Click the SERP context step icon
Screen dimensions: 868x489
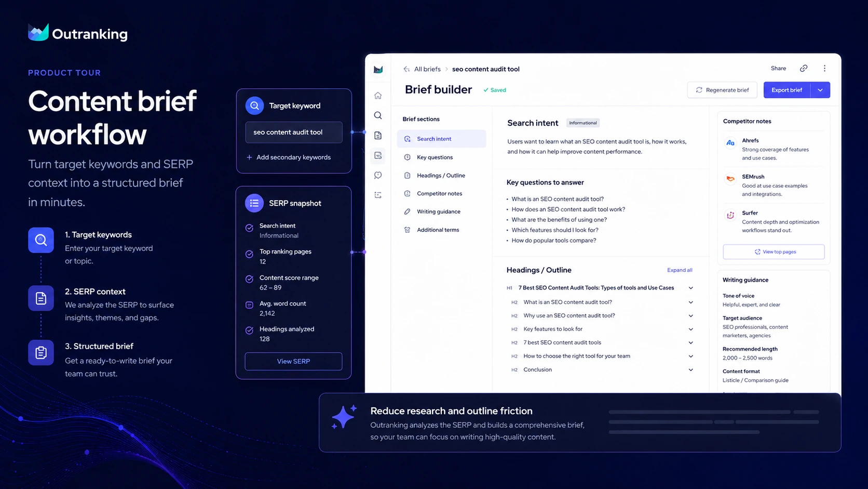click(x=41, y=298)
